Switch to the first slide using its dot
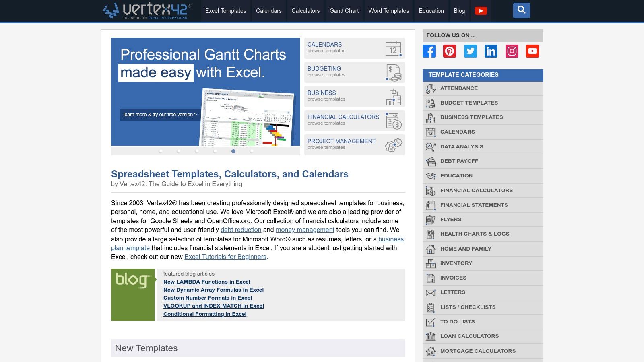 [x=161, y=152]
